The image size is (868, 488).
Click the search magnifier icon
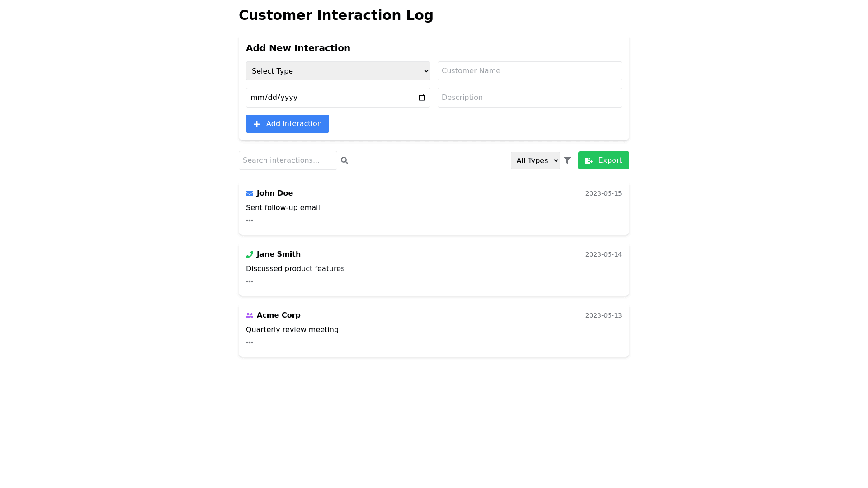pyautogui.click(x=344, y=160)
